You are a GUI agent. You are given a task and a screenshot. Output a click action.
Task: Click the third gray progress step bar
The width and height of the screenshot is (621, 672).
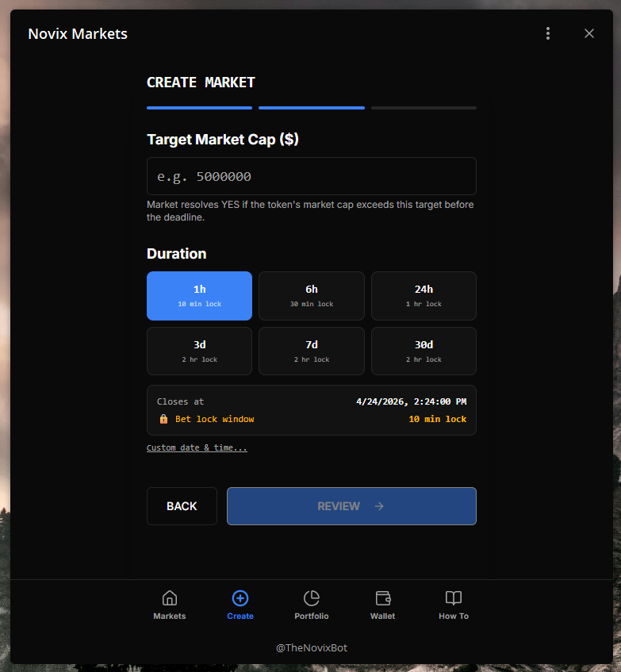(x=424, y=108)
